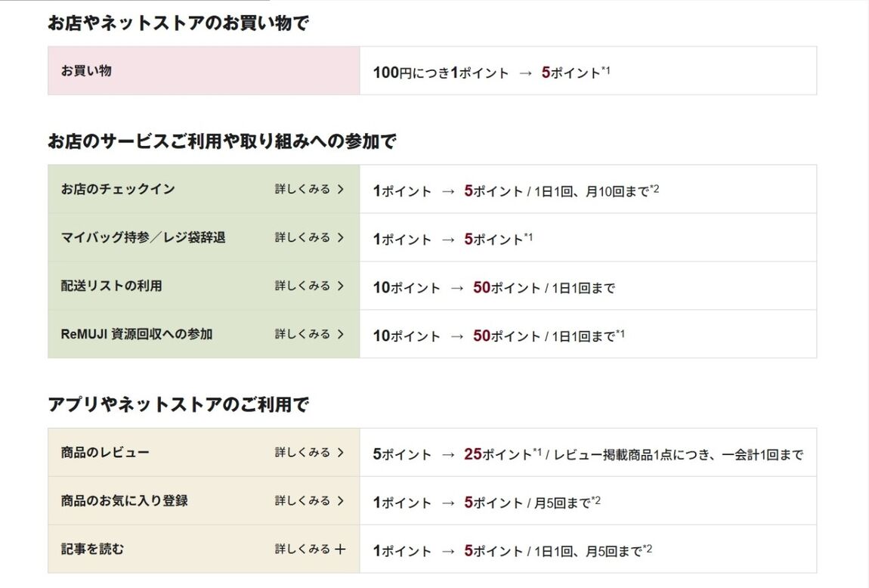Open 詳しくみる for 配送リストの利用

coord(302,286)
